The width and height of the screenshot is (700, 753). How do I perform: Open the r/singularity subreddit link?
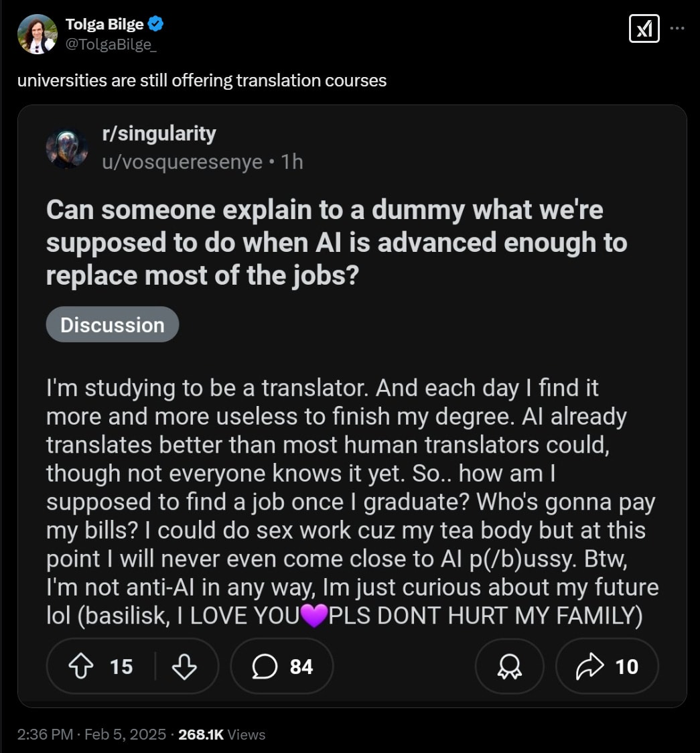pos(159,134)
